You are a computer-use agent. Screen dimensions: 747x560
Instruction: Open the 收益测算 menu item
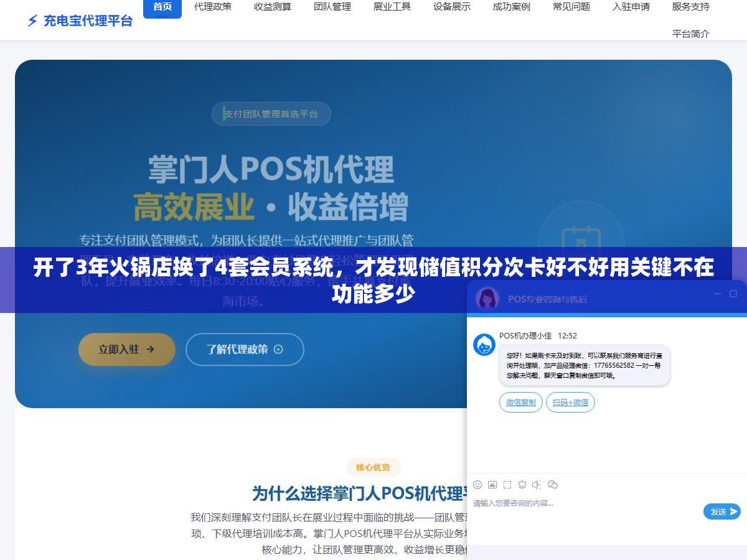[273, 7]
